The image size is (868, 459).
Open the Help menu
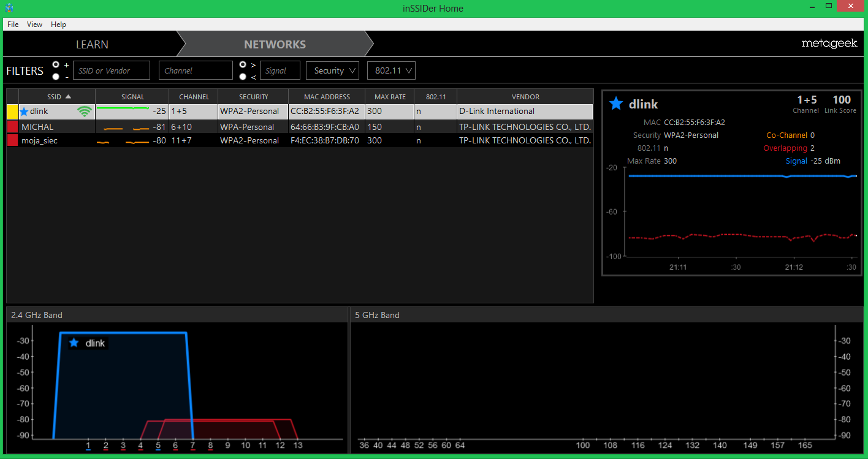[58, 25]
